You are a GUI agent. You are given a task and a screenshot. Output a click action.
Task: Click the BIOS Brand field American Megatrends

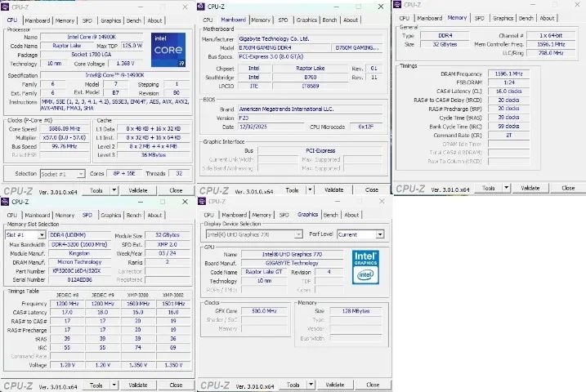click(311, 109)
